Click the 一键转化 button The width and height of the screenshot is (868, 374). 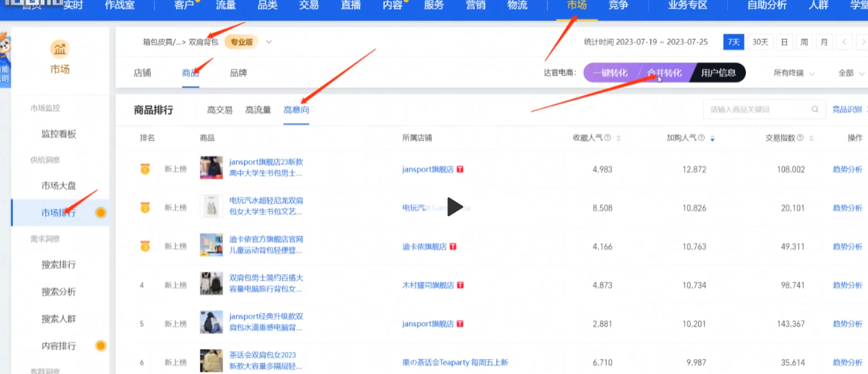(x=610, y=73)
